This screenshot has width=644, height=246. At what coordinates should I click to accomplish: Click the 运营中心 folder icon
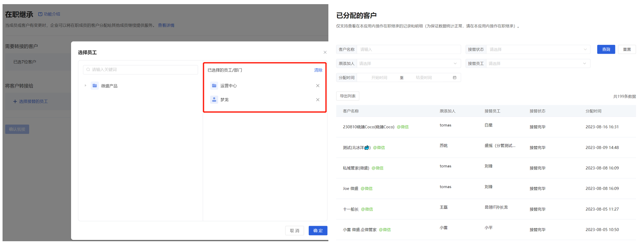point(214,86)
